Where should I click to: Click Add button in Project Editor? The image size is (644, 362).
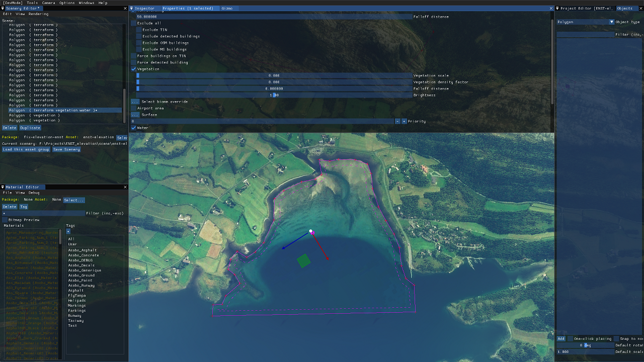tap(561, 339)
